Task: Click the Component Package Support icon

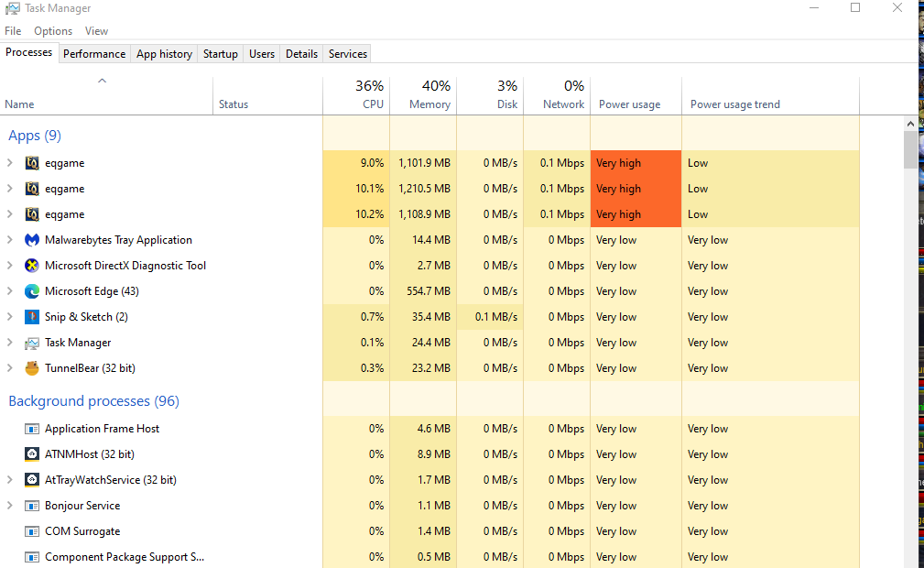Action: click(32, 557)
